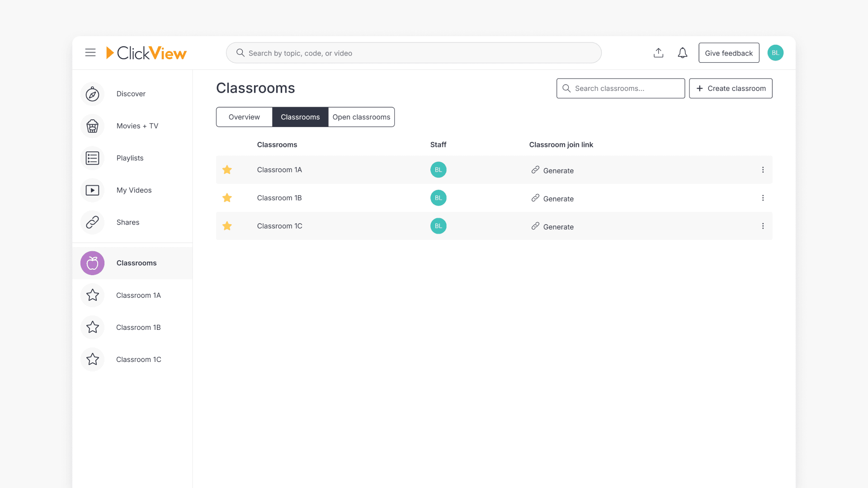Open Classroom 1A from table
The image size is (868, 488).
[x=279, y=170]
